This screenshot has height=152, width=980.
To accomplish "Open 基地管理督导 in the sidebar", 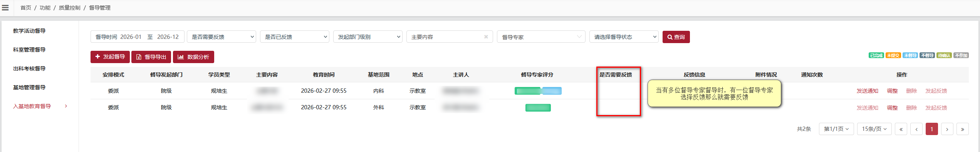I will click(x=29, y=87).
